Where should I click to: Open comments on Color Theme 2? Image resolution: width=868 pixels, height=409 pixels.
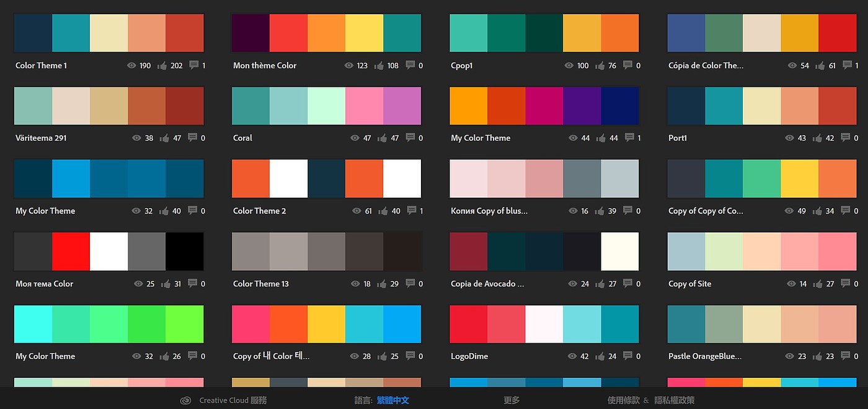pyautogui.click(x=410, y=211)
